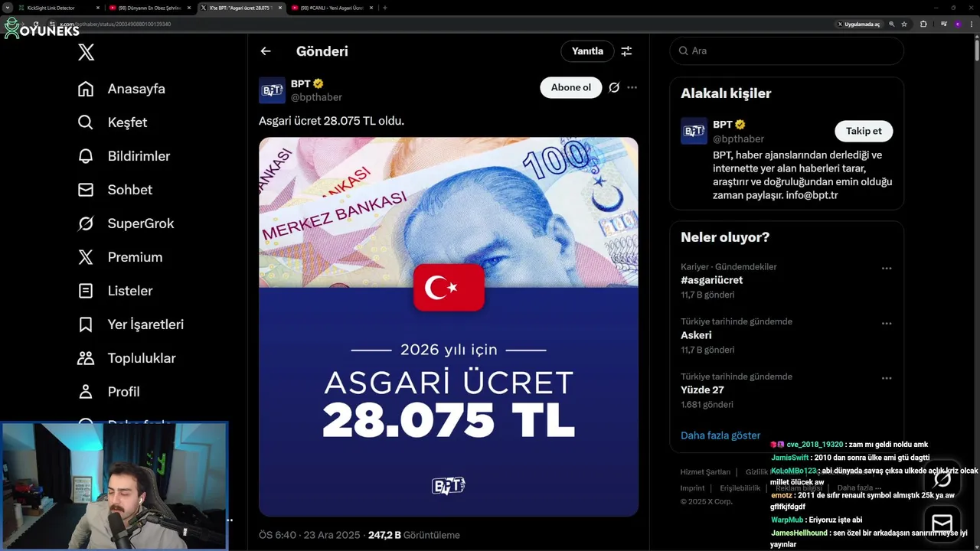980x551 pixels.
Task: Click the 247,2 B Görüntüleme view count
Action: [x=414, y=535]
